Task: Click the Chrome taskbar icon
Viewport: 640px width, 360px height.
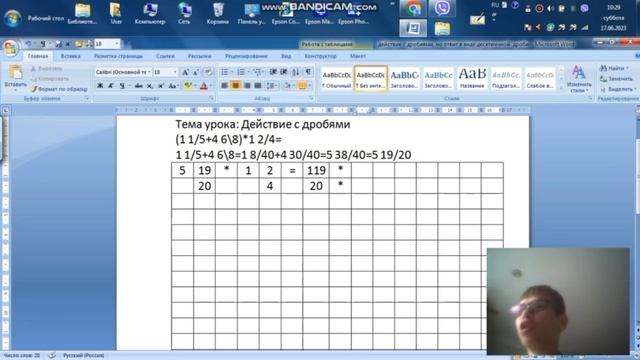Action: [x=413, y=9]
